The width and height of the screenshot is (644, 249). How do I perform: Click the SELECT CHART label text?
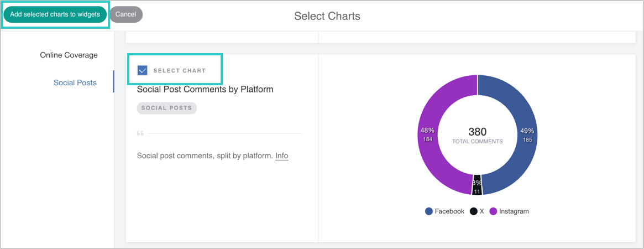179,71
